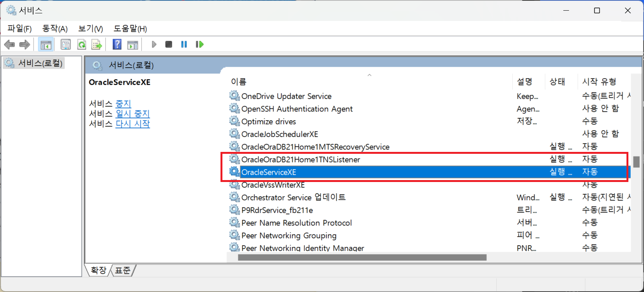The width and height of the screenshot is (644, 292).
Task: Select the Optimize drives service
Action: coord(268,121)
